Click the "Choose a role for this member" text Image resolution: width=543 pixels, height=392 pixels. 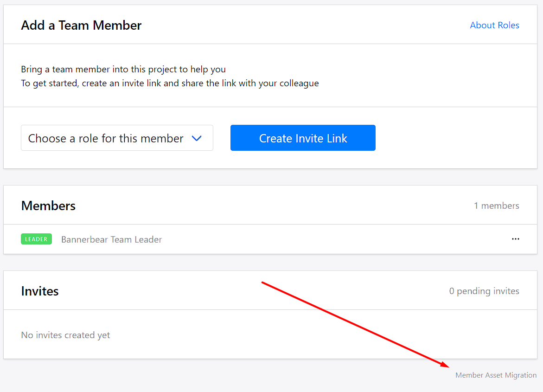point(106,138)
